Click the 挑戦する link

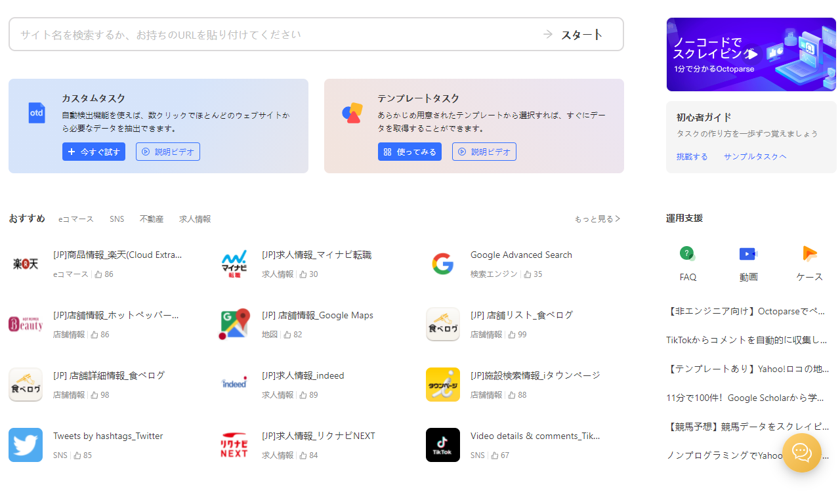(692, 157)
